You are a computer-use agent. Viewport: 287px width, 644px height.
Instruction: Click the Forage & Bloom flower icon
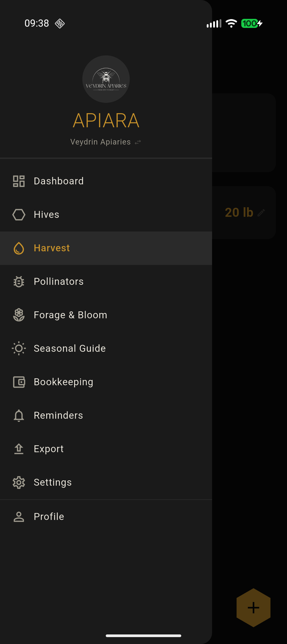pyautogui.click(x=19, y=315)
